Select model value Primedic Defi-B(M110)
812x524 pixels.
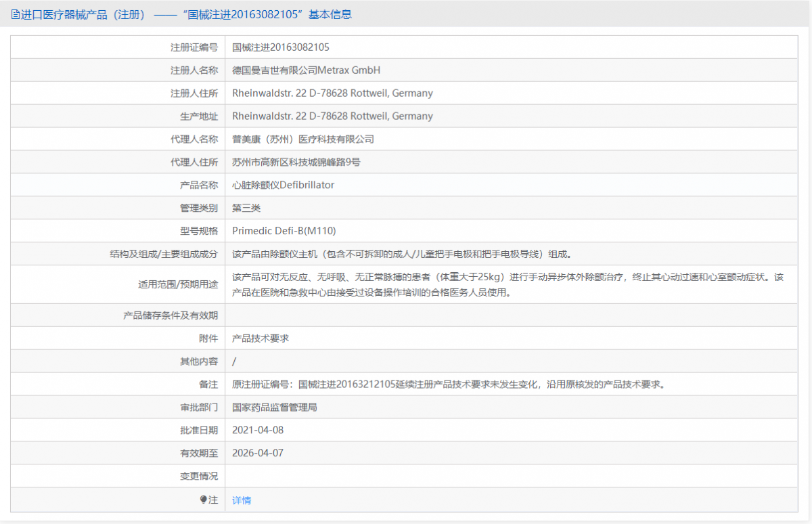click(x=284, y=231)
